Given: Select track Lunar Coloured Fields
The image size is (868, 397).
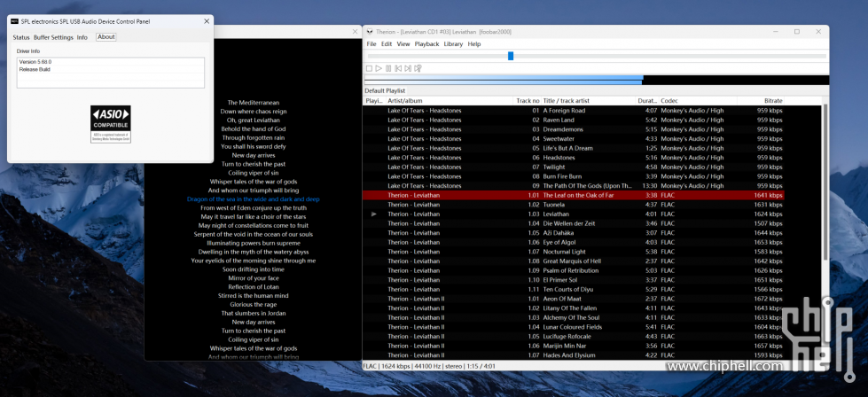Looking at the screenshot, I should (574, 327).
